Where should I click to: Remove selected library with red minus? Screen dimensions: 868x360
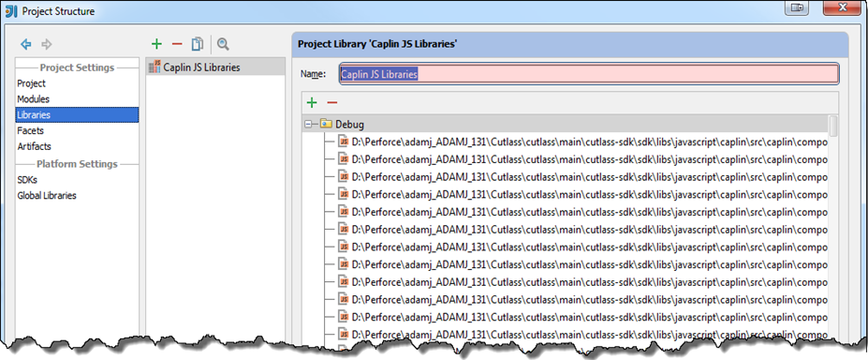click(177, 44)
